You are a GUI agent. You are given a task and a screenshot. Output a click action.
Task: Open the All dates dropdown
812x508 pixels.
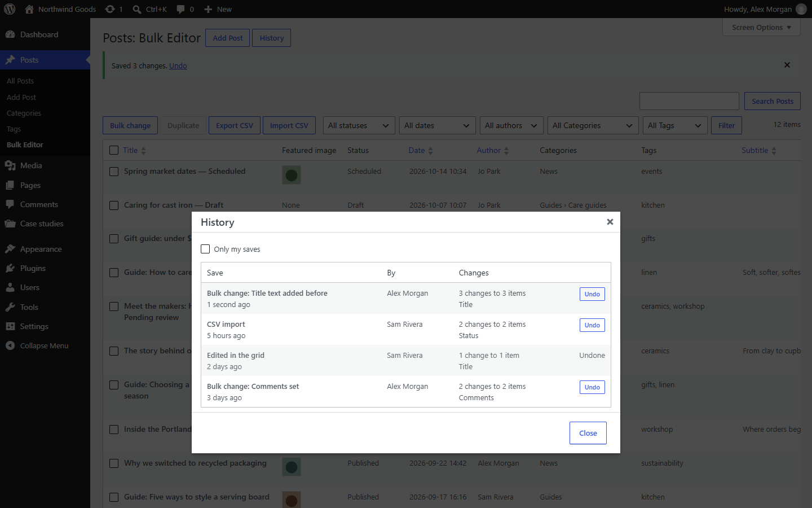click(438, 125)
